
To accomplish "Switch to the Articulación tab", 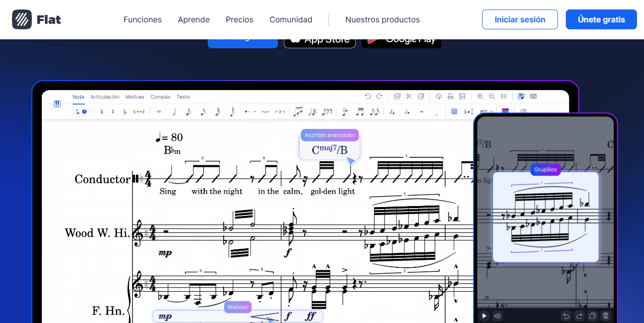I will pos(105,97).
